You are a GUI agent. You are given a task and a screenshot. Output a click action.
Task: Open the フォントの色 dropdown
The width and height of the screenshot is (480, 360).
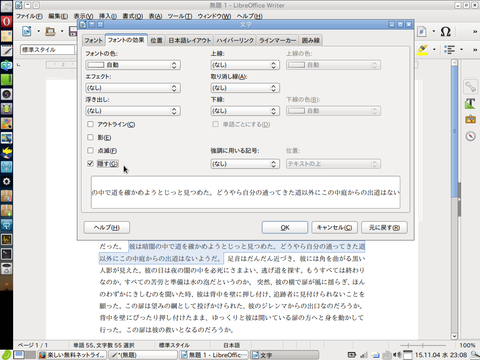tap(133, 65)
